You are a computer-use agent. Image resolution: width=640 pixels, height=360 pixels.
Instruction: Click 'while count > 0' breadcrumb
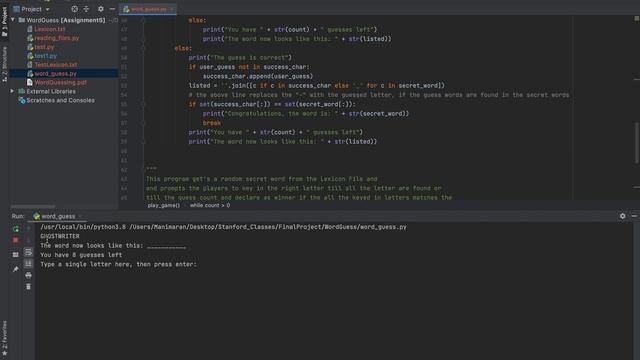click(x=210, y=205)
